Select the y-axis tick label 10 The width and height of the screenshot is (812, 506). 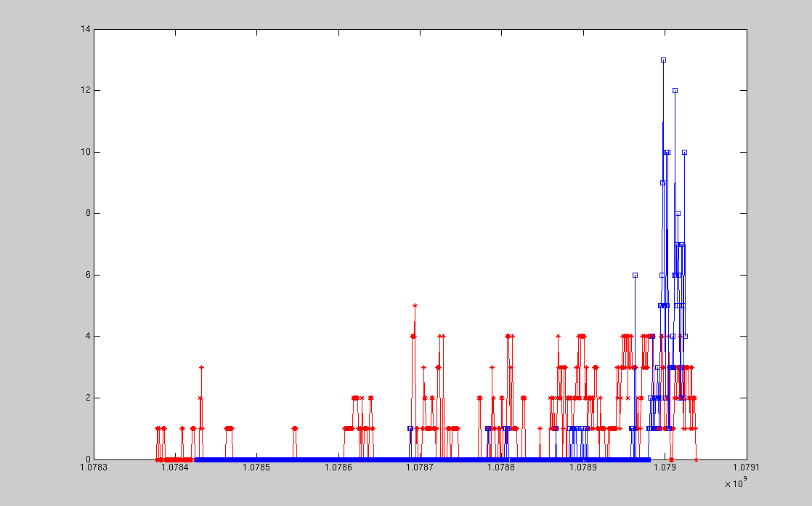coord(85,152)
